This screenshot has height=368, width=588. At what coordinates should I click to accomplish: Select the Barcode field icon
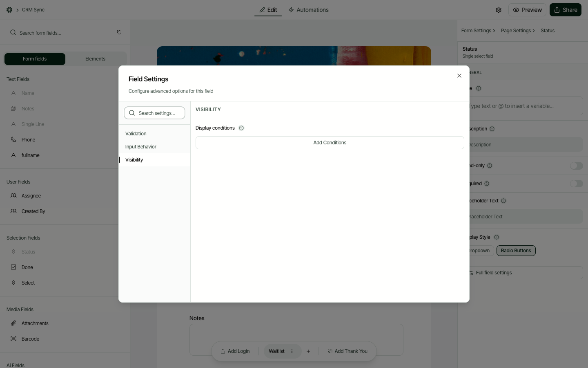[x=13, y=339]
